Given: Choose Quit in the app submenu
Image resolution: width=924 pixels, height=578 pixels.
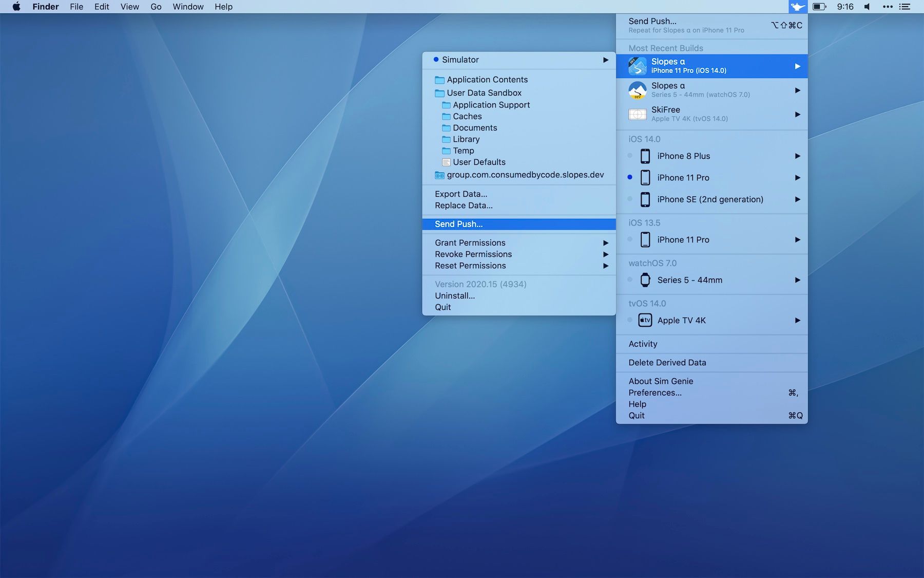Looking at the screenshot, I should 519,307.
